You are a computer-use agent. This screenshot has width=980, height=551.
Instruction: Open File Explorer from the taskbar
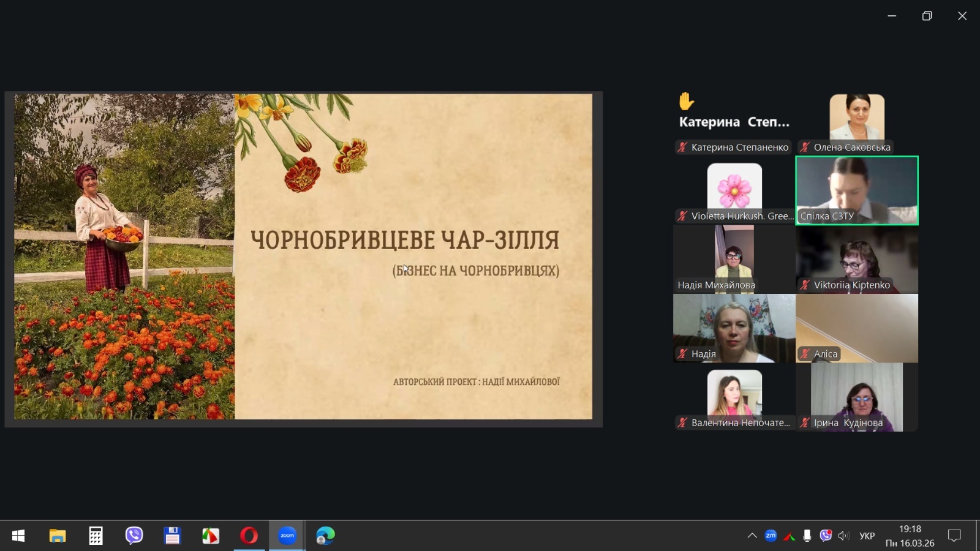click(x=58, y=536)
